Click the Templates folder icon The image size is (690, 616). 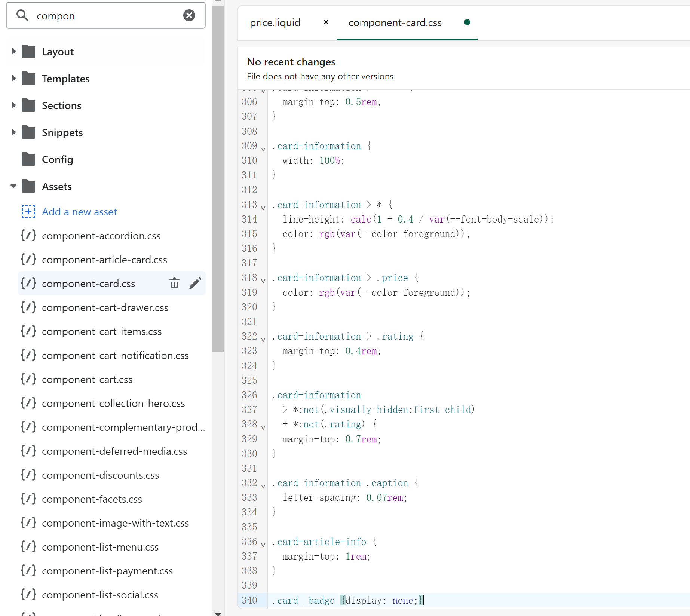[28, 79]
